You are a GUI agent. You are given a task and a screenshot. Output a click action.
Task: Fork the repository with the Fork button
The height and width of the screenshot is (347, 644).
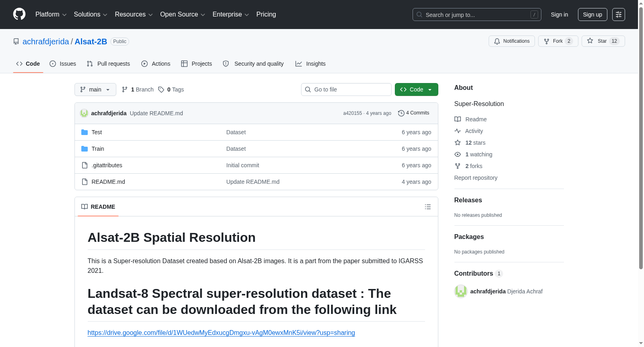(558, 41)
